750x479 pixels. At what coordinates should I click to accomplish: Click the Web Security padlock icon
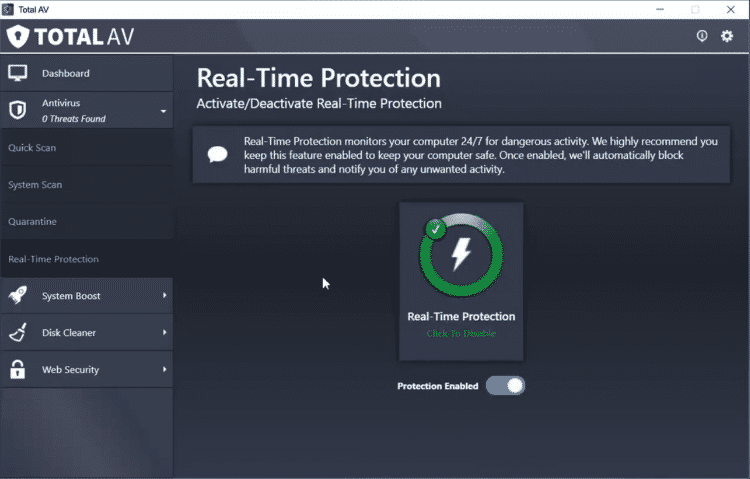click(17, 370)
